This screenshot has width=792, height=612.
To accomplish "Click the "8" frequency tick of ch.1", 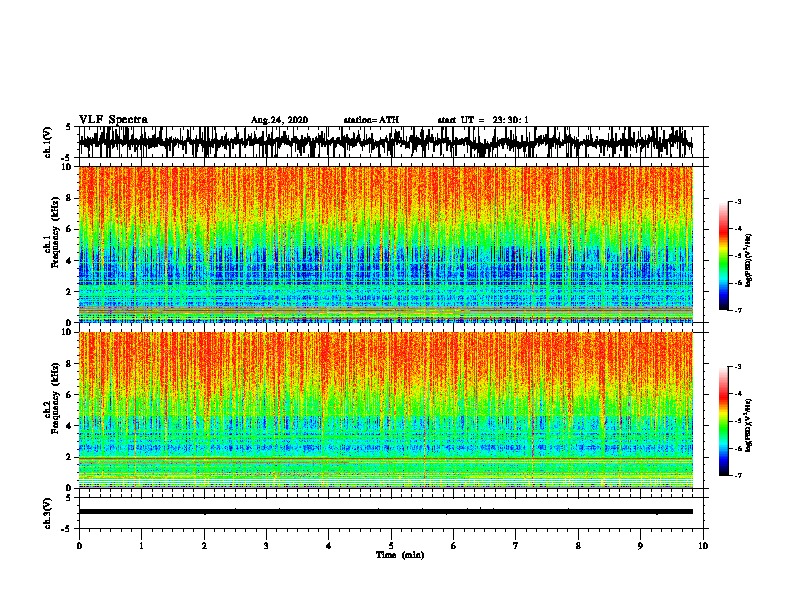I will (70, 198).
